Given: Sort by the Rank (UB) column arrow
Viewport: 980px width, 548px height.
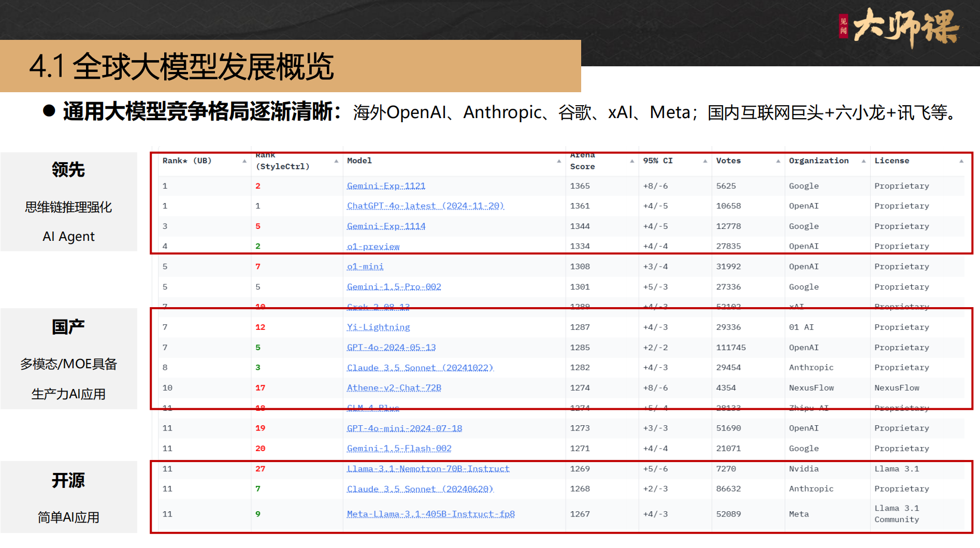Looking at the screenshot, I should [x=244, y=161].
